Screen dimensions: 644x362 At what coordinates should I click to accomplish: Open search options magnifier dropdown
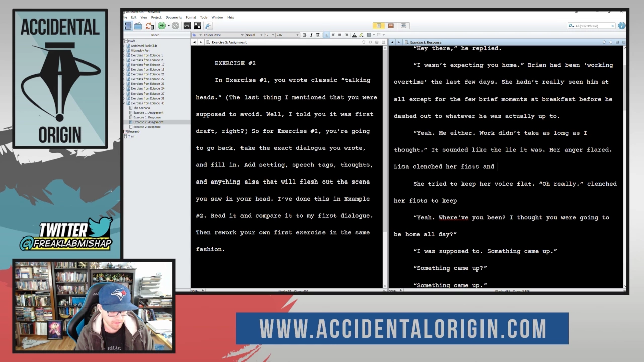[x=571, y=26]
